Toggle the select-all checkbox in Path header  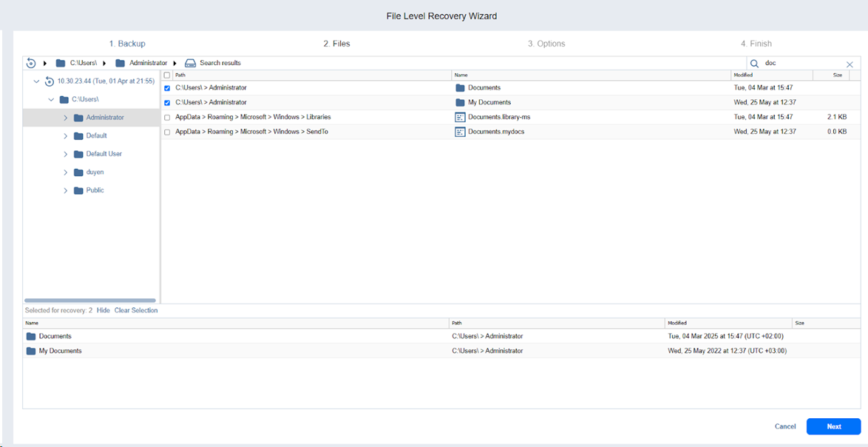[x=167, y=75]
